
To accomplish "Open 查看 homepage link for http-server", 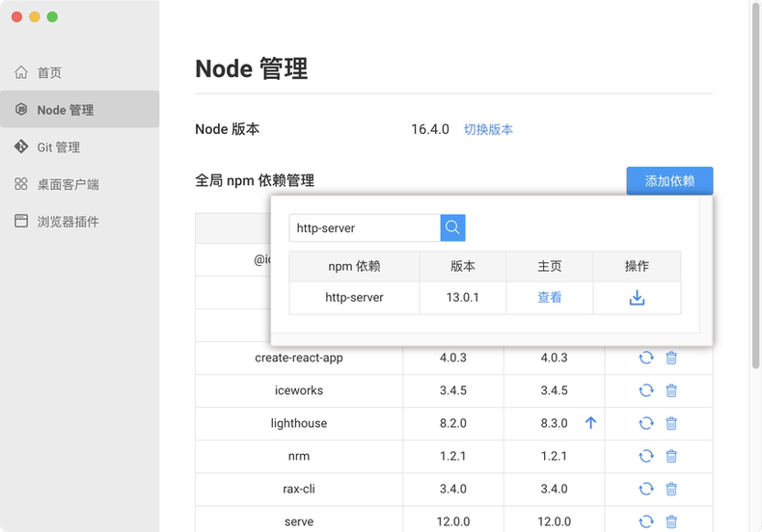I will click(550, 298).
